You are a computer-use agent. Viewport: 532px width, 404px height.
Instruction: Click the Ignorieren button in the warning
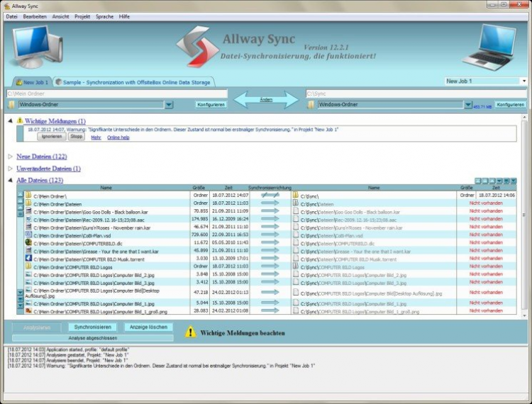coord(52,136)
